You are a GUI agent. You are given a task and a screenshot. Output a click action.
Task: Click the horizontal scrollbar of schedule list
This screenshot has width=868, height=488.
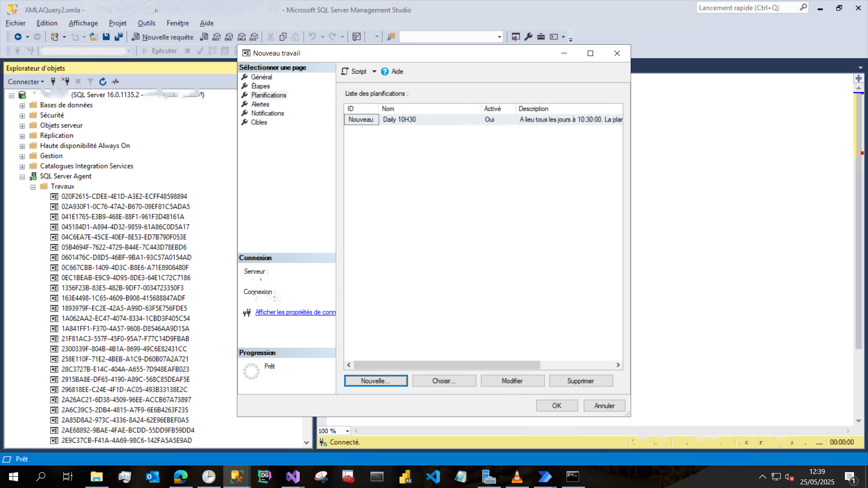click(x=447, y=365)
